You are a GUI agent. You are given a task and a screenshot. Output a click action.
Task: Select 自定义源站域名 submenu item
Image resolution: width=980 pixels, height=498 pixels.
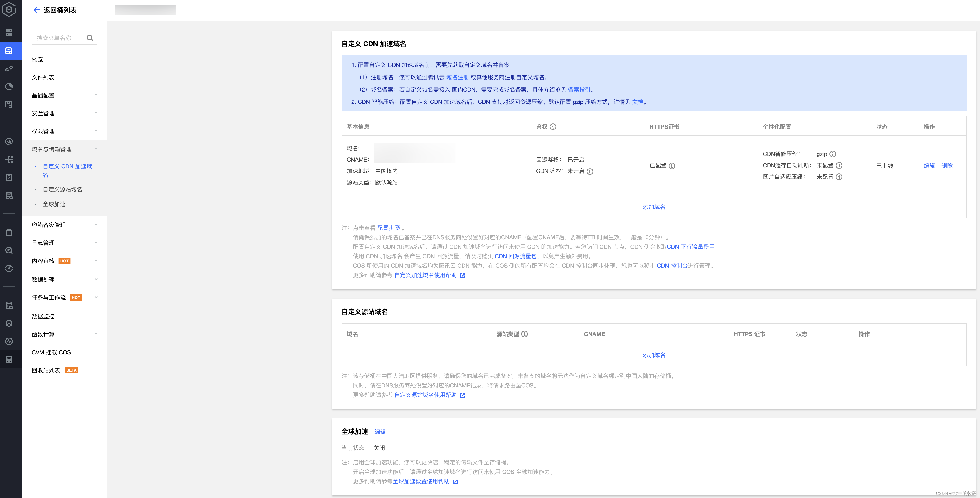click(x=62, y=189)
